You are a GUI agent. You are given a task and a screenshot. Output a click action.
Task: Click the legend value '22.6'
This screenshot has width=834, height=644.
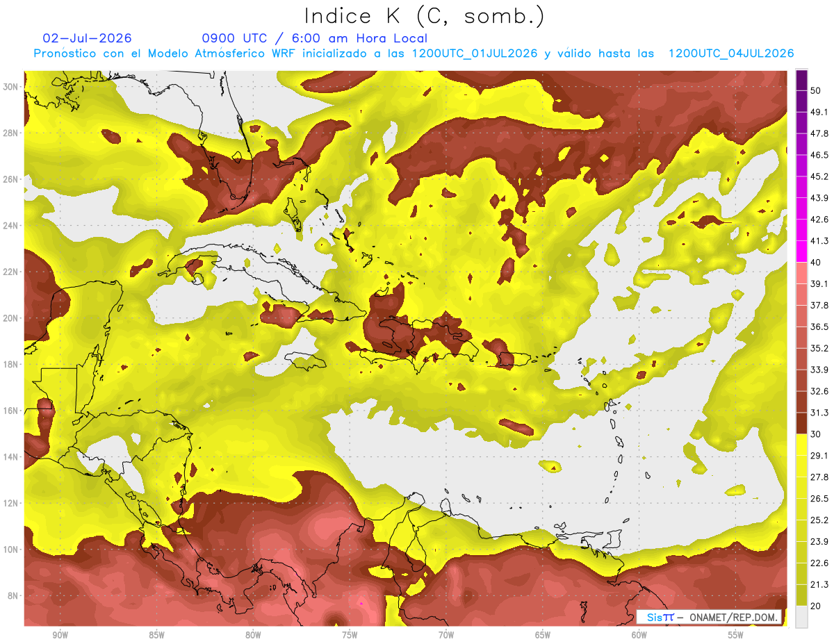coord(819,563)
